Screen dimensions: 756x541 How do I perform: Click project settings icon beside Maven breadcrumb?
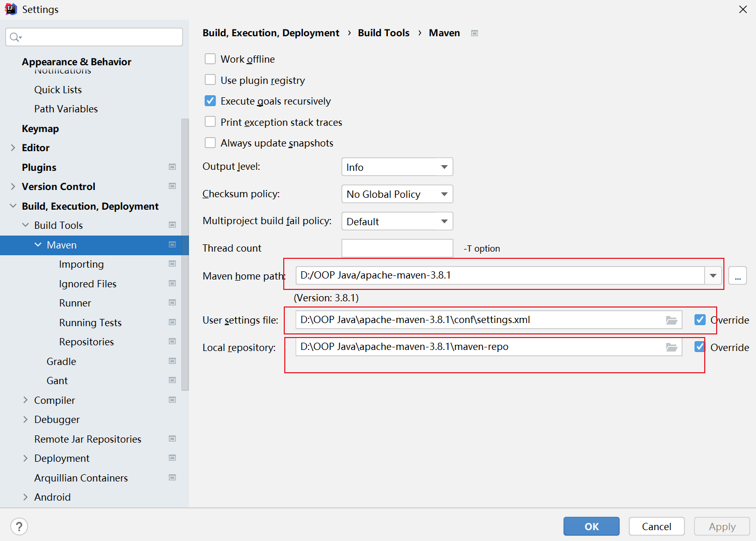[x=474, y=33]
